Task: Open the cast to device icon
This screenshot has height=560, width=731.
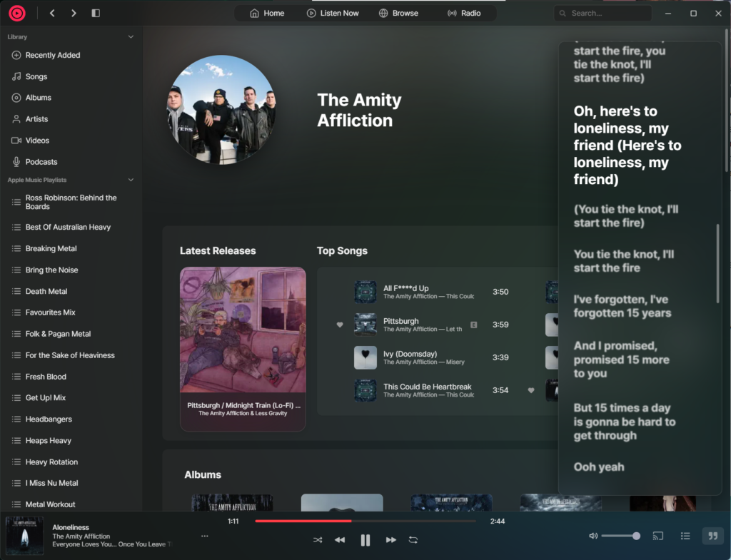Action: click(x=658, y=536)
